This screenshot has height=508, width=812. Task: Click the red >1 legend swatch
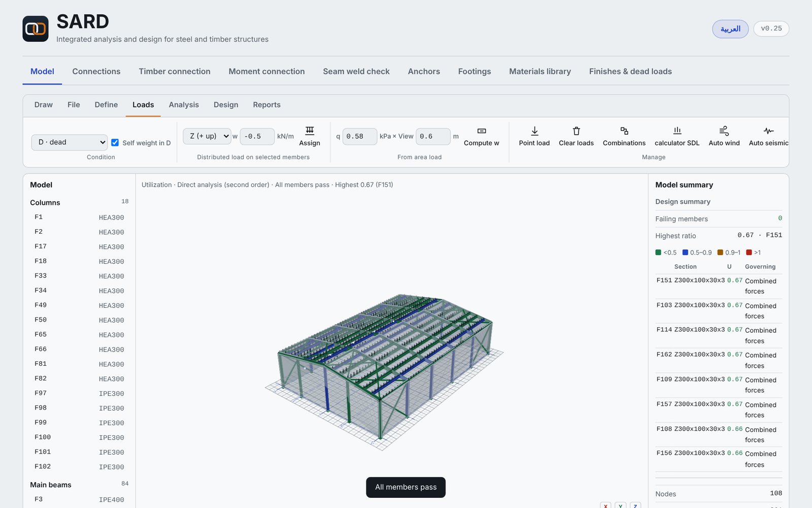749,252
